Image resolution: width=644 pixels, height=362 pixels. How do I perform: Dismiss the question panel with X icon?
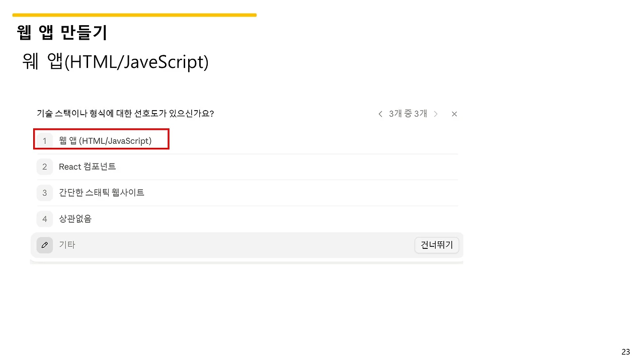454,114
